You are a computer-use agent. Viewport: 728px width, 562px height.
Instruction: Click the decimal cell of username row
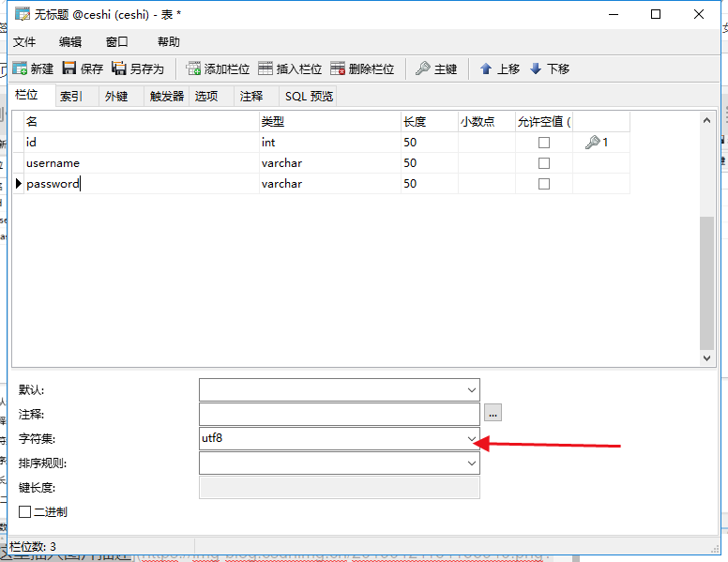click(x=487, y=163)
